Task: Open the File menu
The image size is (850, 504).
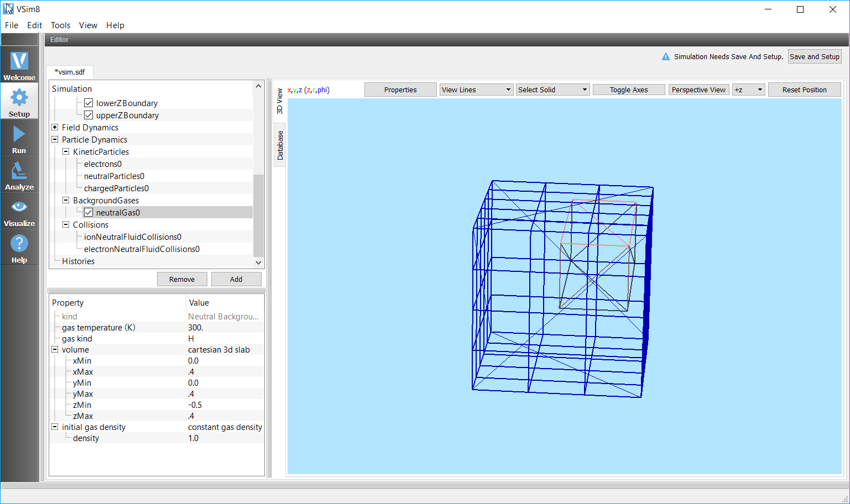Action: point(12,25)
